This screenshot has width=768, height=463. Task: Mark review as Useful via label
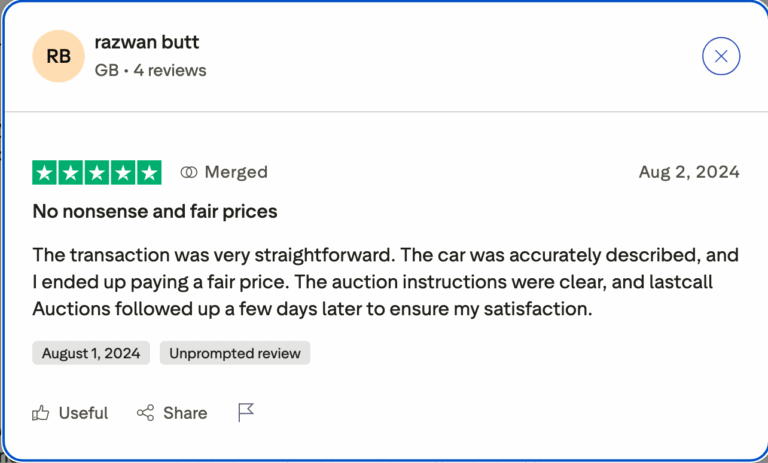tap(83, 413)
